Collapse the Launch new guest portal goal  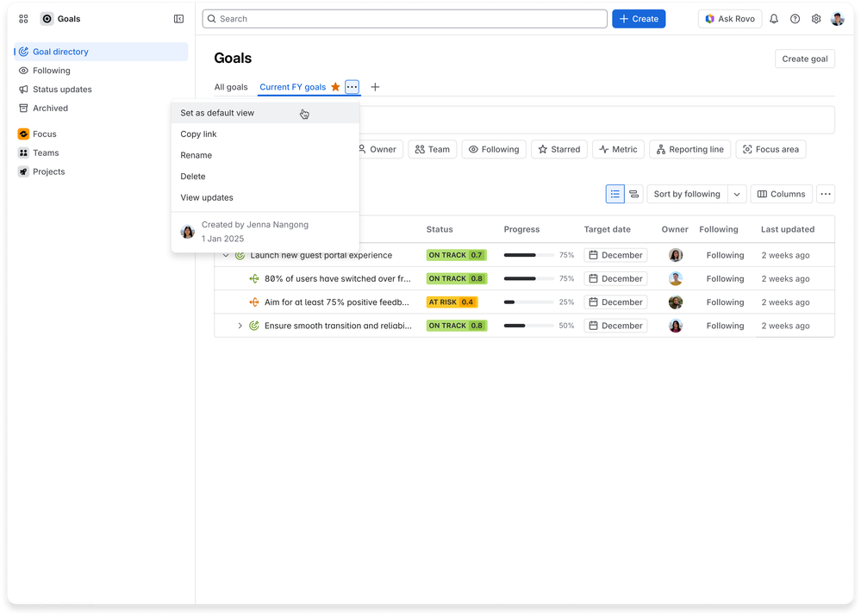226,255
